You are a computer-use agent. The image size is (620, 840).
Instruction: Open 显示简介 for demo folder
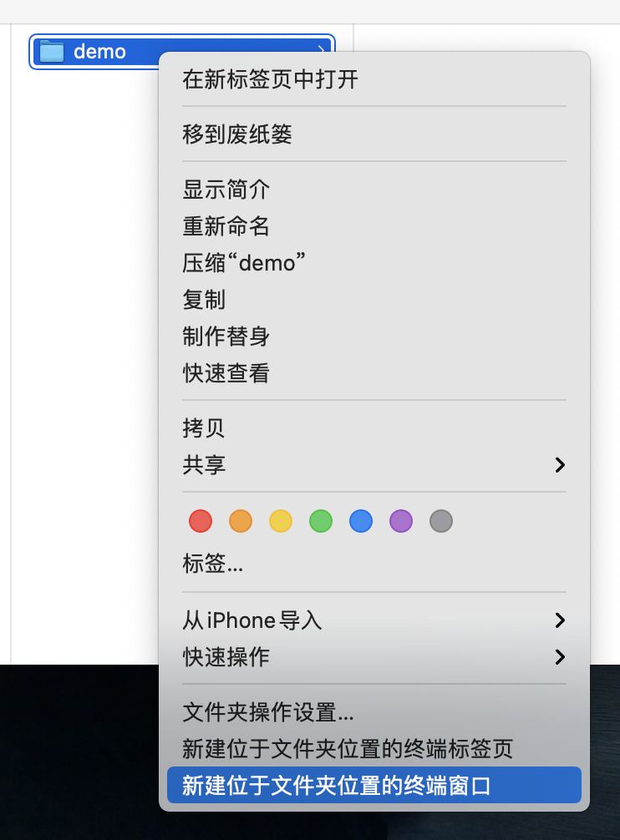click(226, 190)
